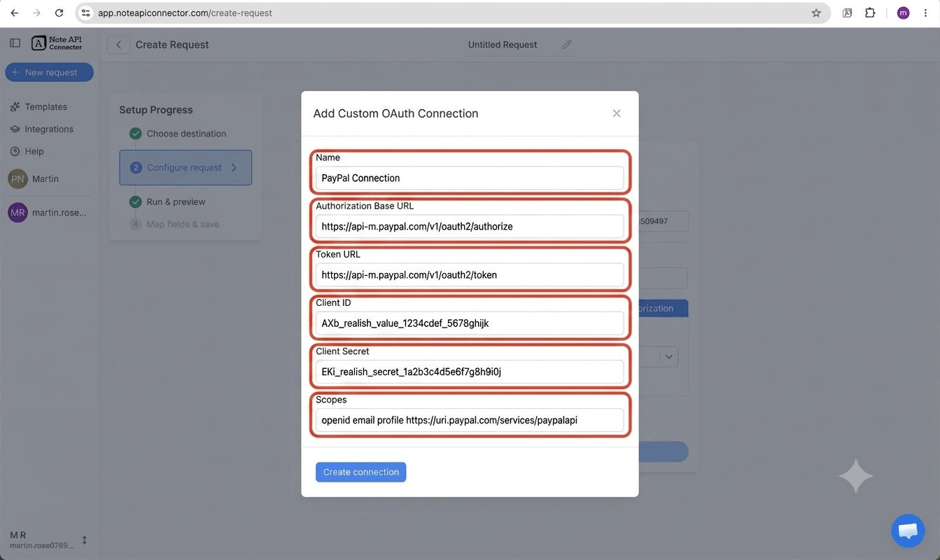Click the Setup Progress heading
This screenshot has width=940, height=560.
(x=156, y=110)
